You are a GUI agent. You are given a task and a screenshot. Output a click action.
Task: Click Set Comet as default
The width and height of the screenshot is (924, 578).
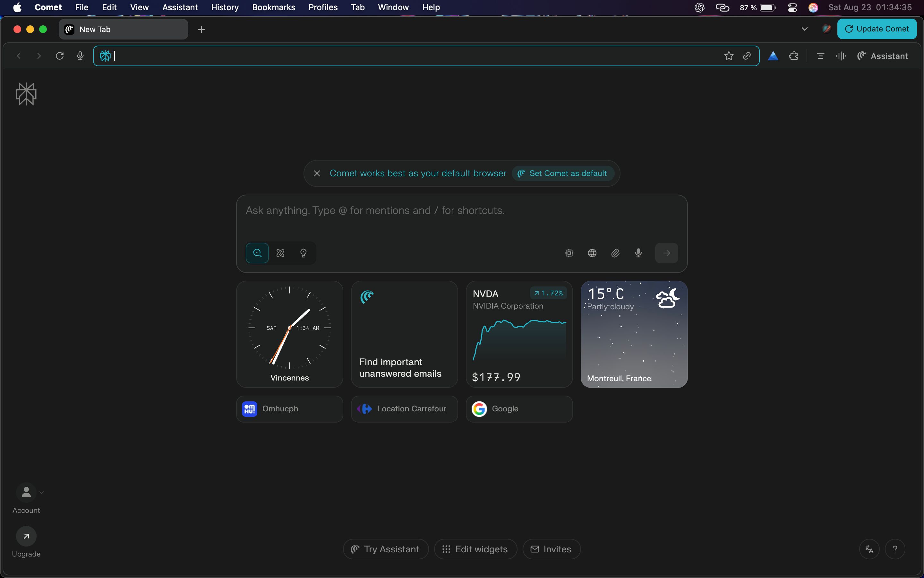point(563,173)
